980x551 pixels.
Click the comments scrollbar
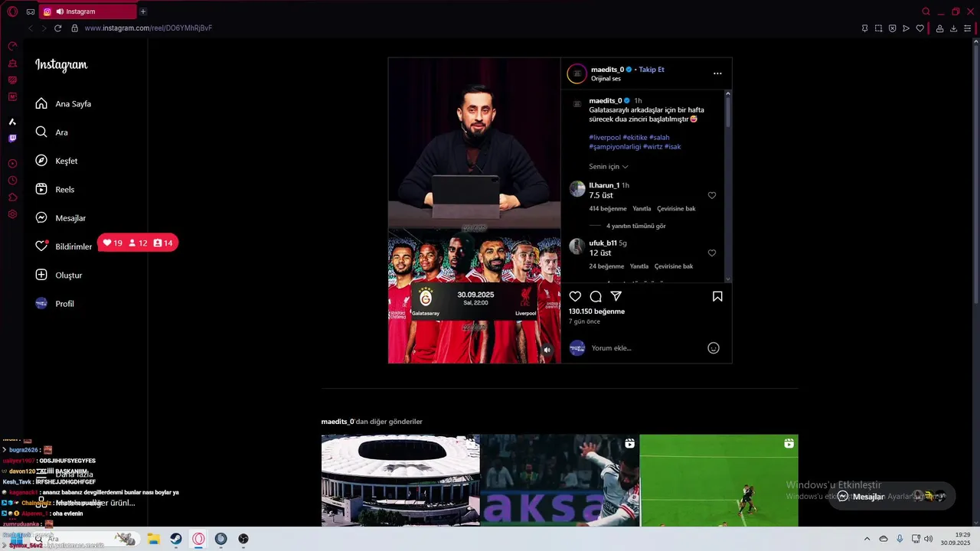728,112
